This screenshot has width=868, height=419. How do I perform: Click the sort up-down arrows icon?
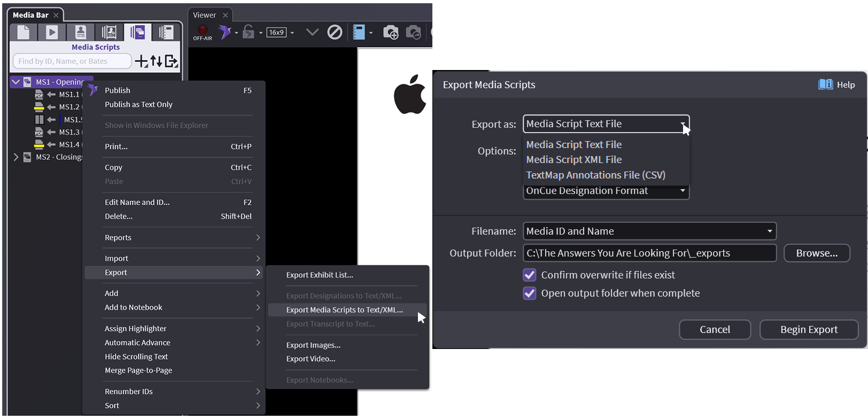point(156,61)
